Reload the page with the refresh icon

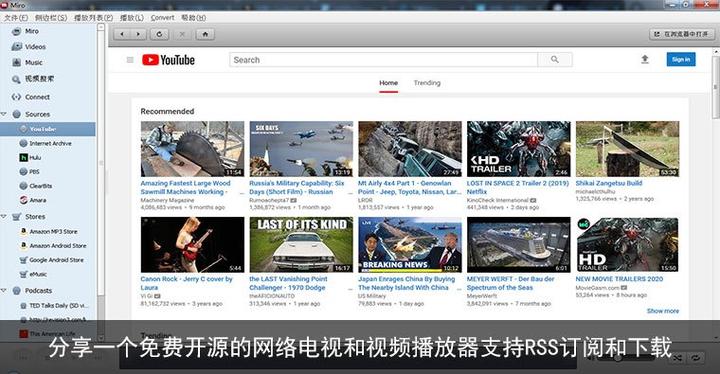click(x=159, y=34)
